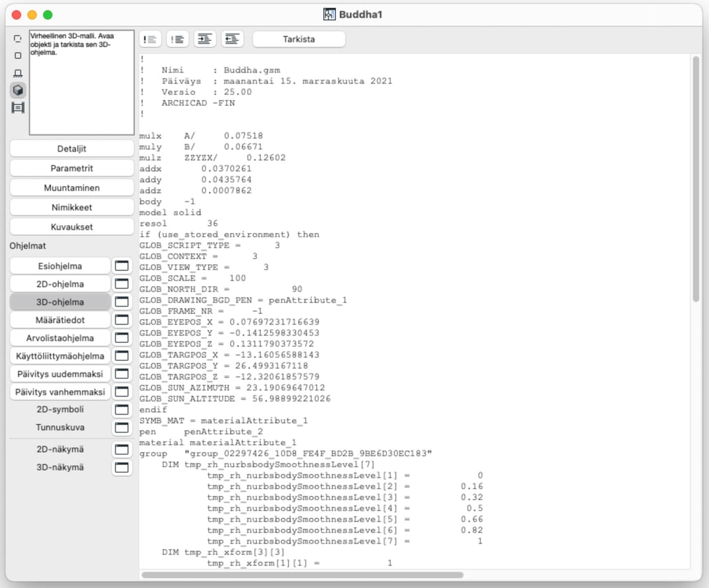This screenshot has width=709, height=588.
Task: Switch to the Määrätiedot script
Action: pos(60,320)
